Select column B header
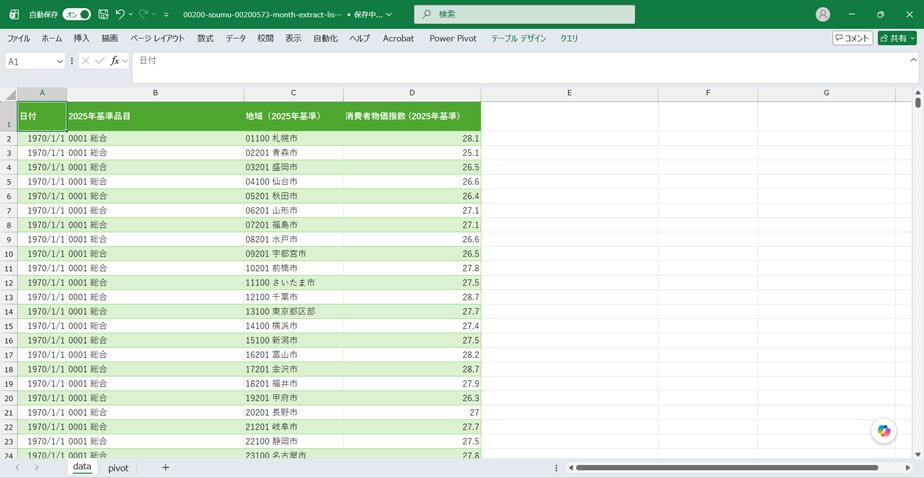Image resolution: width=924 pixels, height=478 pixels. [155, 93]
